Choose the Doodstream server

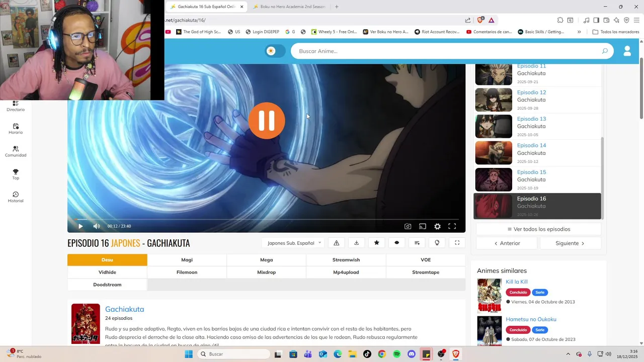[107, 285]
